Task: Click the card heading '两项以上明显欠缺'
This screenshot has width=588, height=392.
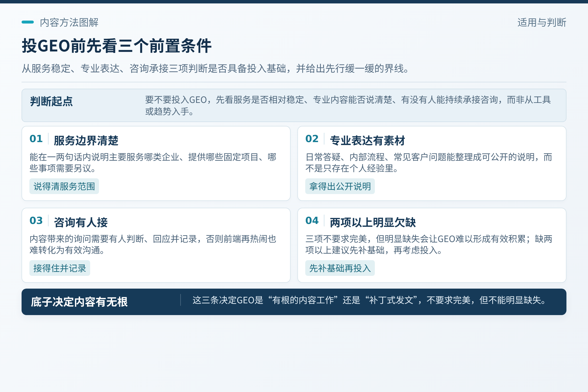Action: pos(373,222)
